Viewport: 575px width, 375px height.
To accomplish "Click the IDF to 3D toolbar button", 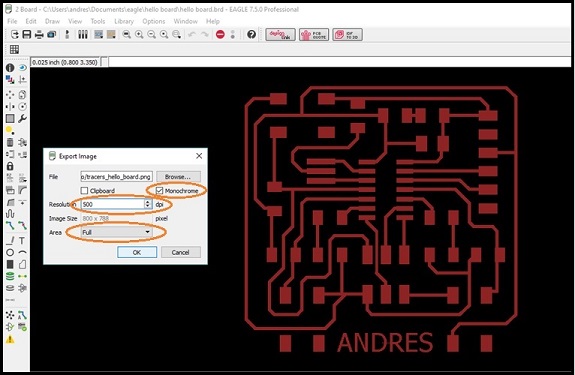I will (x=347, y=35).
